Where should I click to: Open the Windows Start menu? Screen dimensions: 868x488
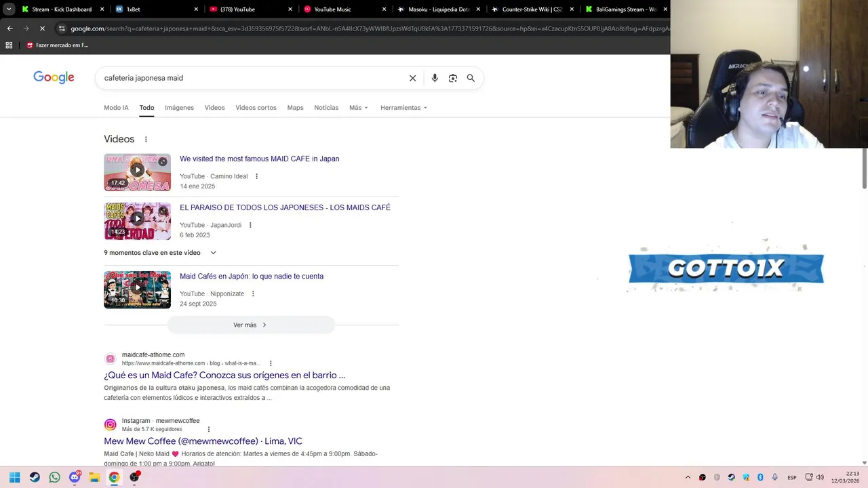15,477
